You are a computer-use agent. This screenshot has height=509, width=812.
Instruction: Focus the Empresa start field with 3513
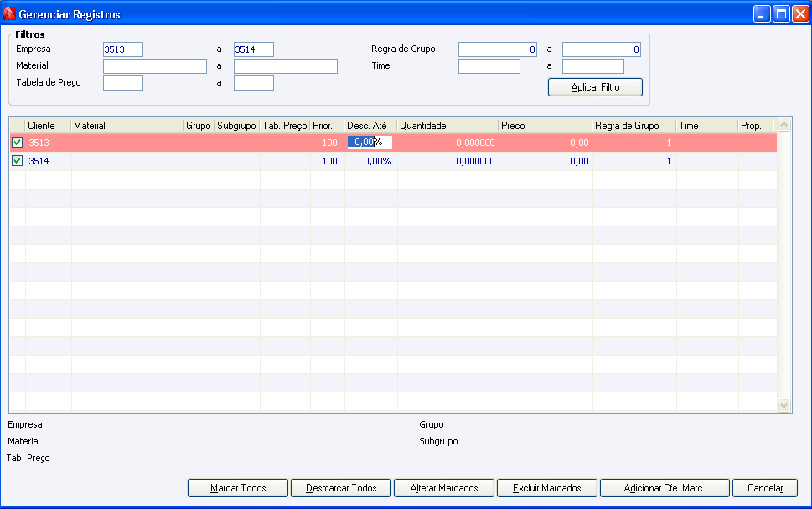tap(122, 49)
